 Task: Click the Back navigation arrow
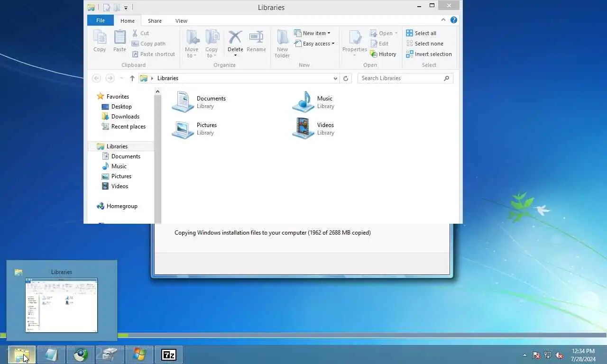pyautogui.click(x=96, y=78)
